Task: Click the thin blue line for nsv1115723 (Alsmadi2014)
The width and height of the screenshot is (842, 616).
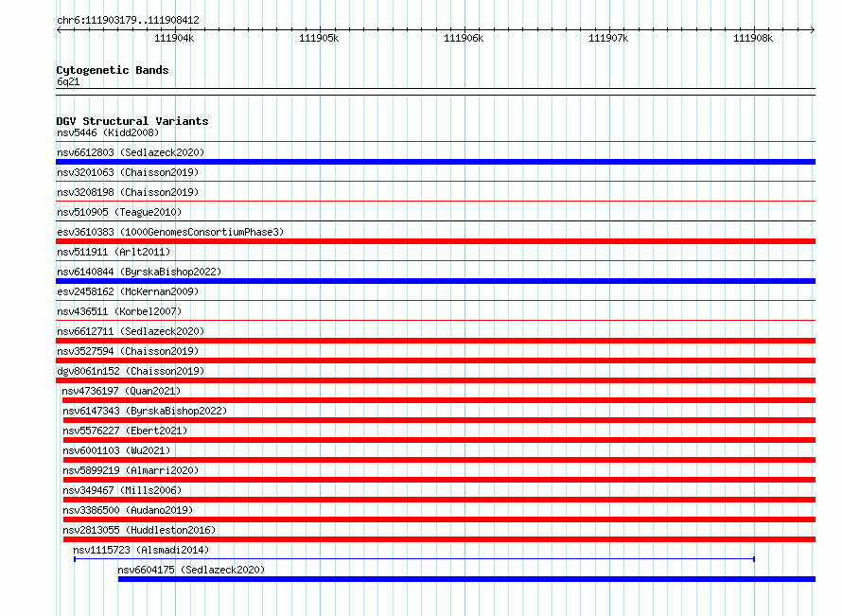Action: click(414, 559)
